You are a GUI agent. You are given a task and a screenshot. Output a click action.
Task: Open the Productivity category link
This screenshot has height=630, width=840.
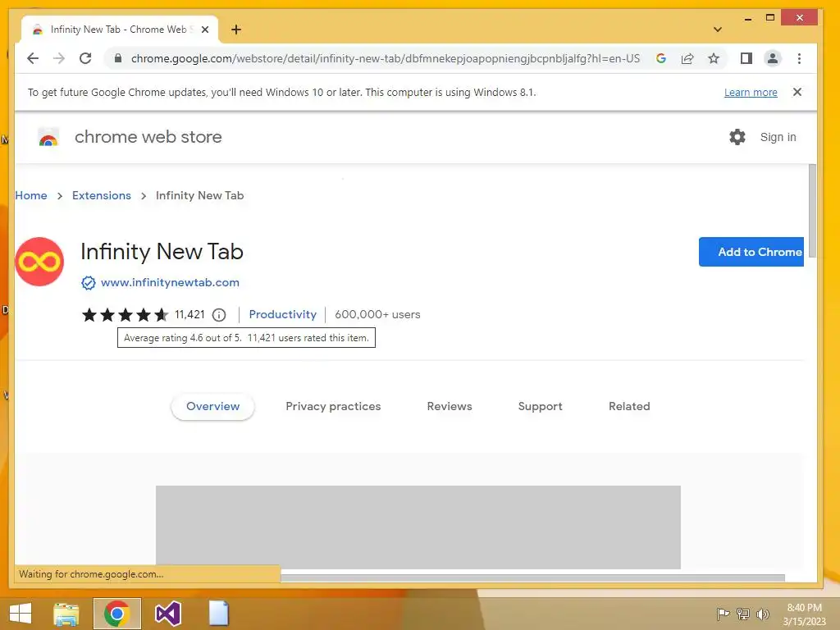tap(282, 314)
